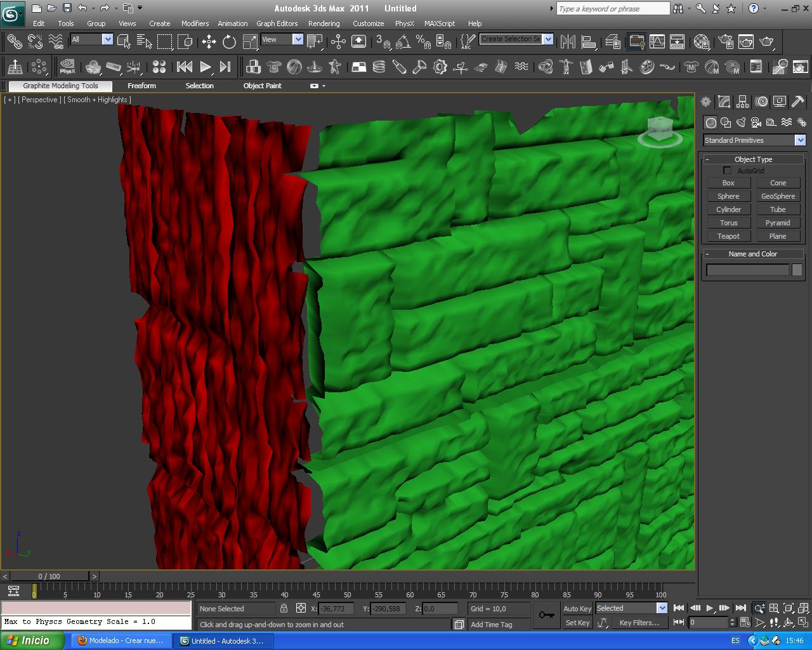Open the Align tool
Viewport: 812px width, 650px height.
(x=589, y=42)
